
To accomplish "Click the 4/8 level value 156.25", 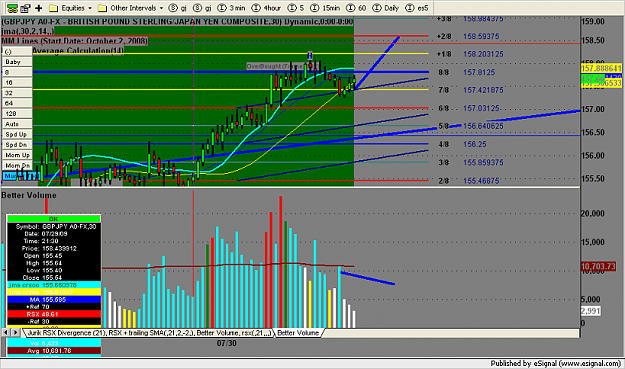I will point(475,144).
